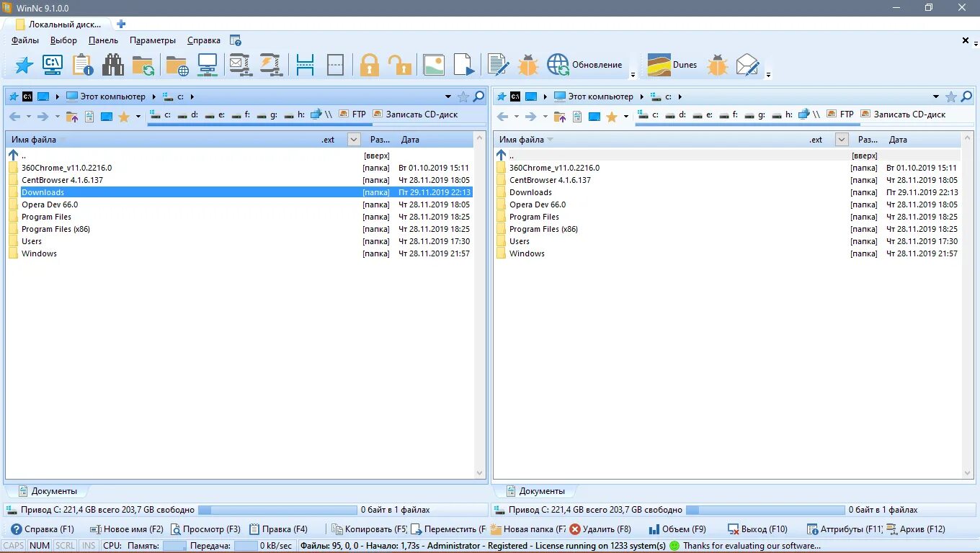Click the gray dotted-line panel layout icon

tap(335, 65)
